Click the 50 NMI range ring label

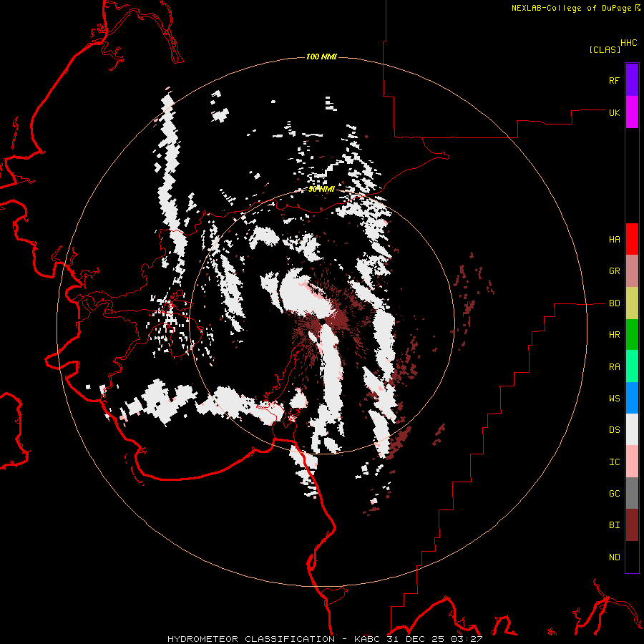321,190
